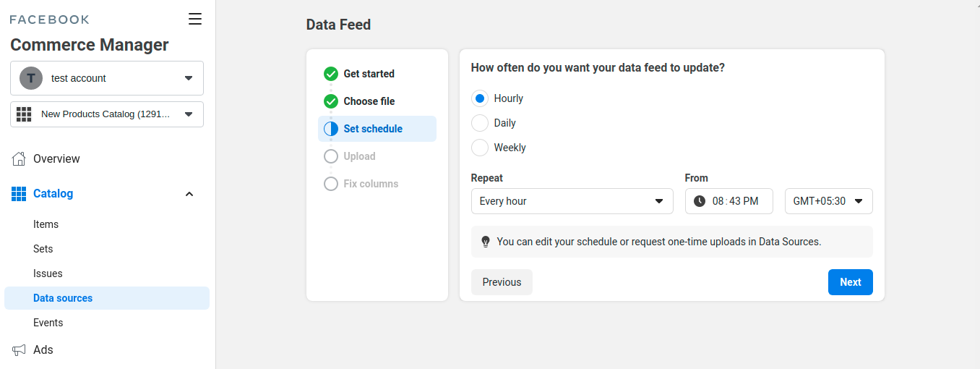Click the Catalog grid icon

click(x=19, y=194)
